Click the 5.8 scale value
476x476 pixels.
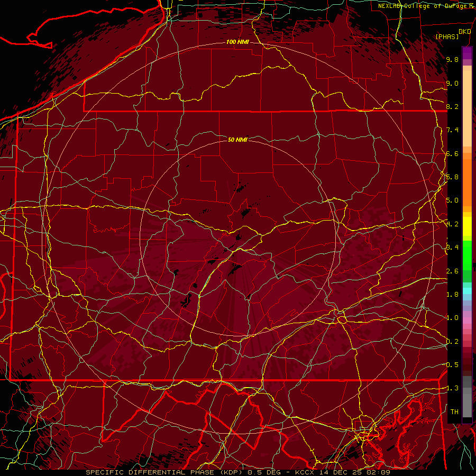click(452, 177)
